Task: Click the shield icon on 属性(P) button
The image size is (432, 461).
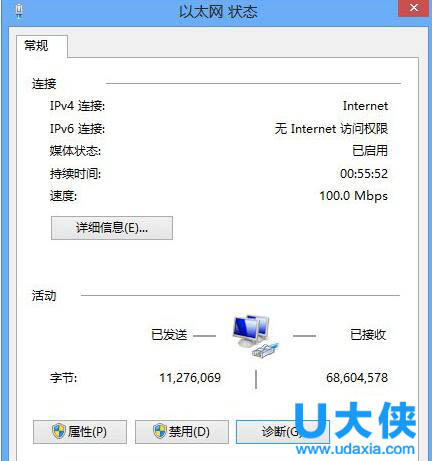Action: (59, 432)
